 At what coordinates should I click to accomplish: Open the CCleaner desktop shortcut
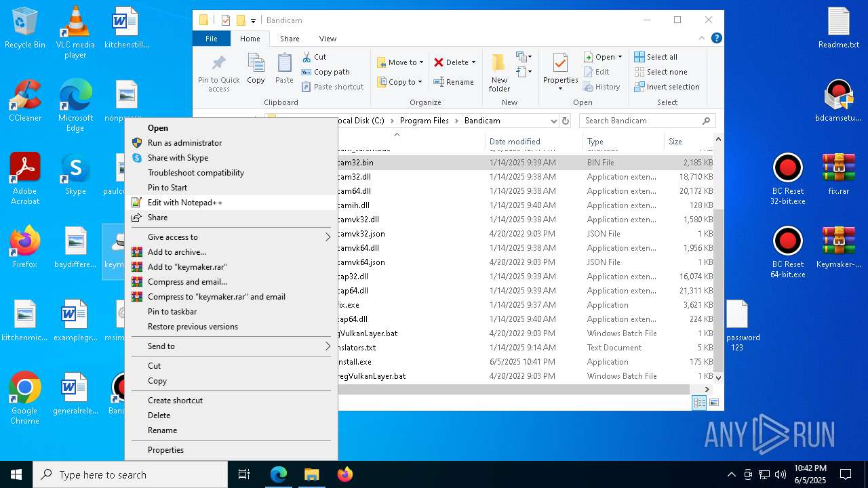click(x=25, y=102)
